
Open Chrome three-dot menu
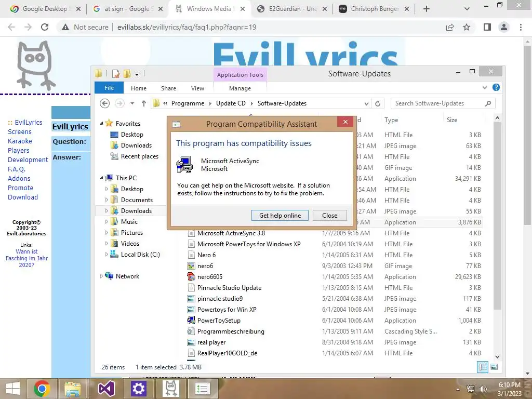(x=521, y=27)
